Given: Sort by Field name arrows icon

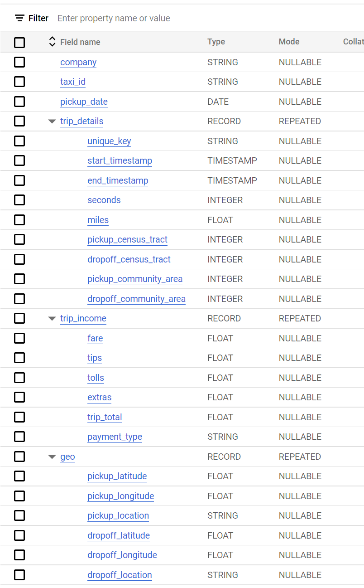Looking at the screenshot, I should pos(52,42).
